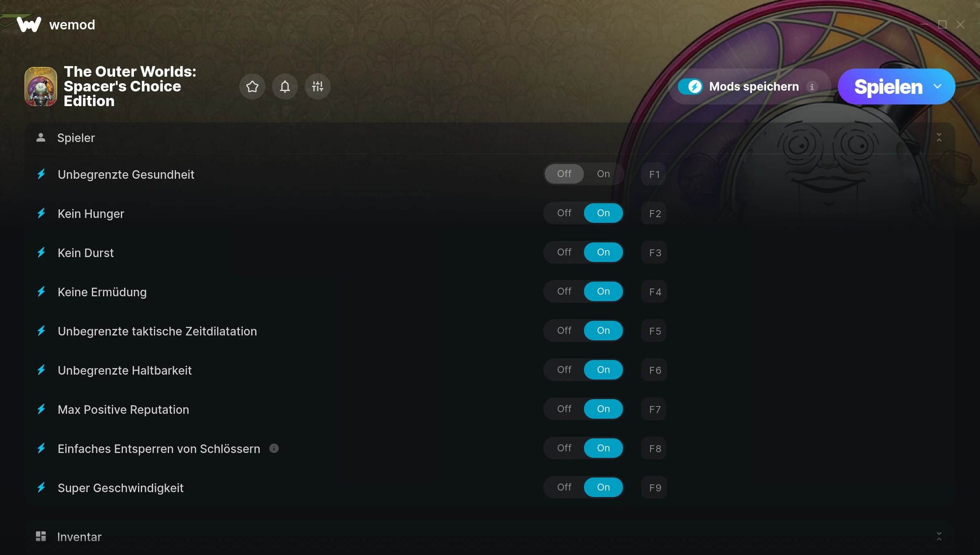Add game to favorites with star icon
Screen dimensions: 980x555
pos(252,87)
